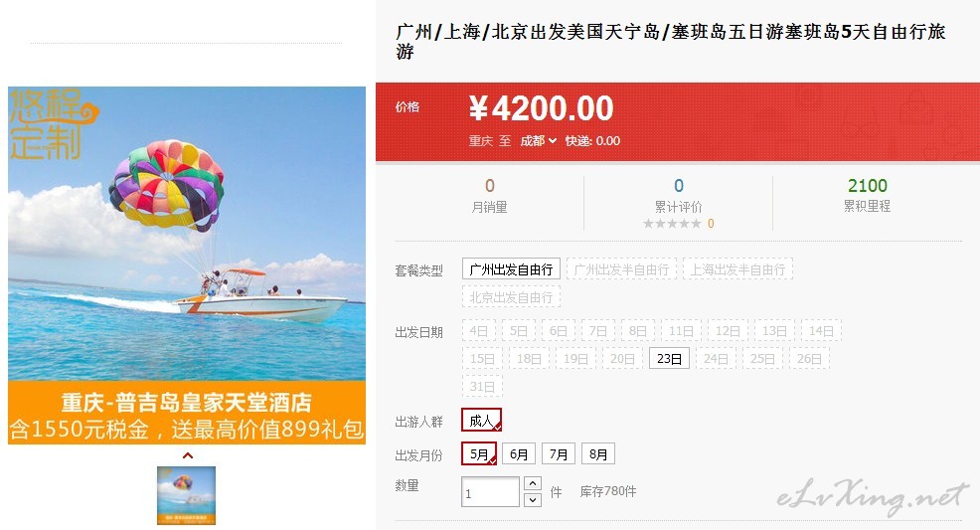This screenshot has height=530, width=980.
Task: Pick 8月 departure month
Action: pyautogui.click(x=598, y=453)
